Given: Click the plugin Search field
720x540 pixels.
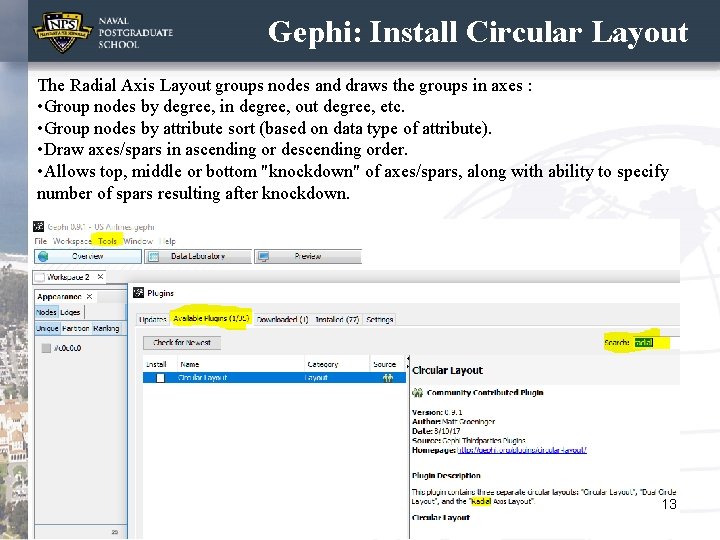Looking at the screenshot, I should click(x=657, y=343).
